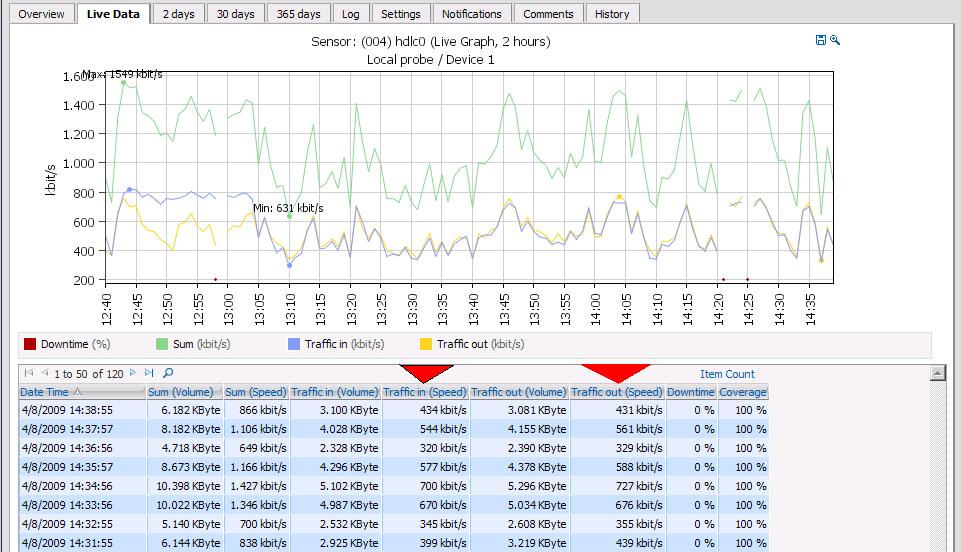
Task: Switch to the Overview tab
Action: [x=41, y=14]
